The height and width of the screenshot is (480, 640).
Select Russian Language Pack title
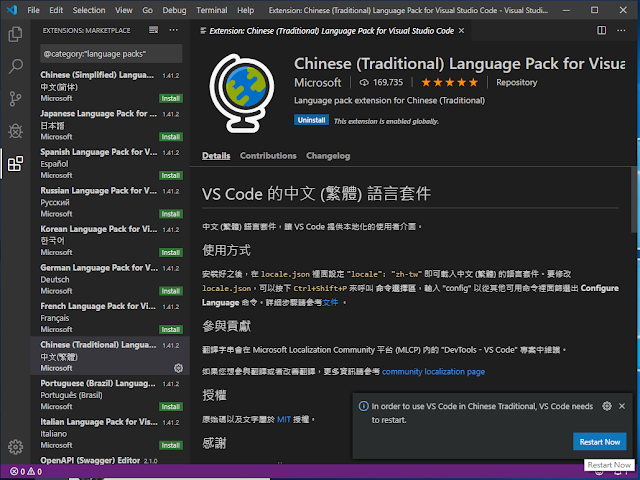pos(98,191)
